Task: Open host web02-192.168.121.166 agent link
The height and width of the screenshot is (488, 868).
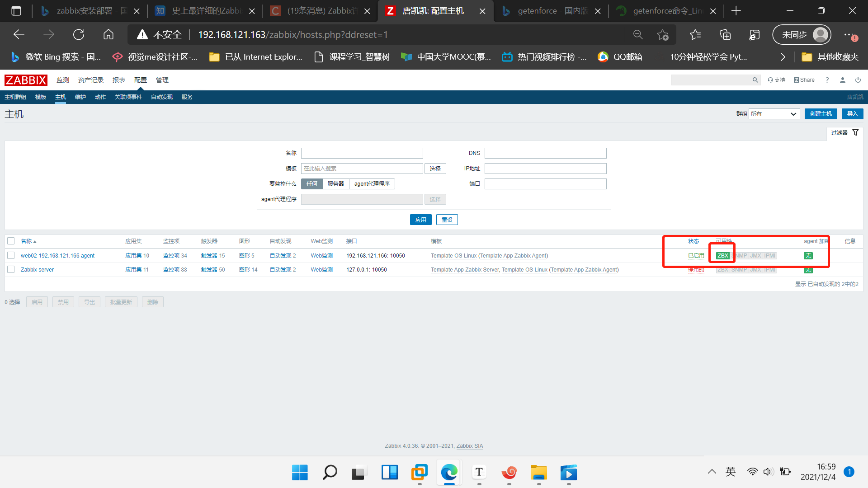Action: pos(57,256)
